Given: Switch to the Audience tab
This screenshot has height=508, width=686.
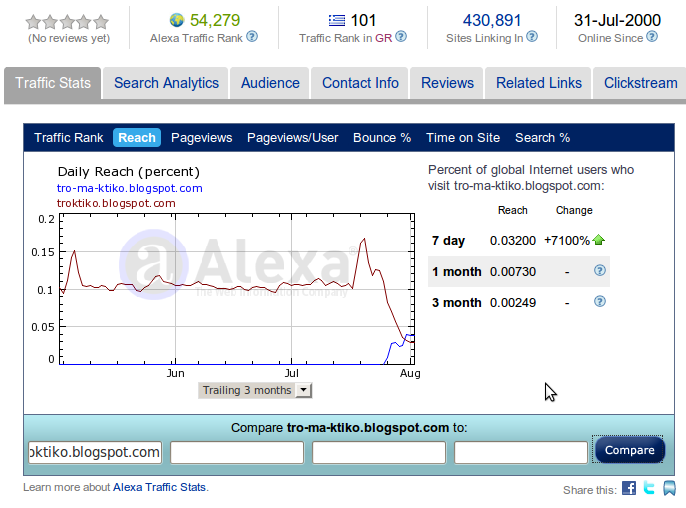Looking at the screenshot, I should (270, 83).
